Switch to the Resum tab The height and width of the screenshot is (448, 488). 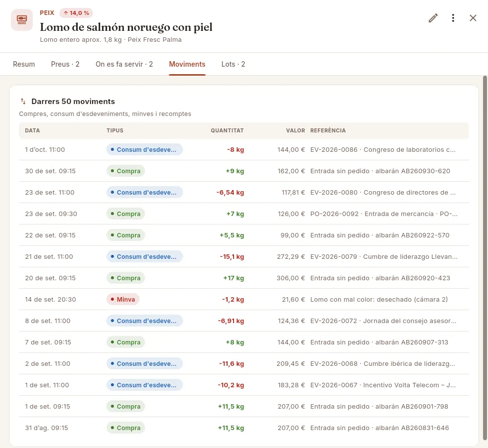click(x=24, y=64)
